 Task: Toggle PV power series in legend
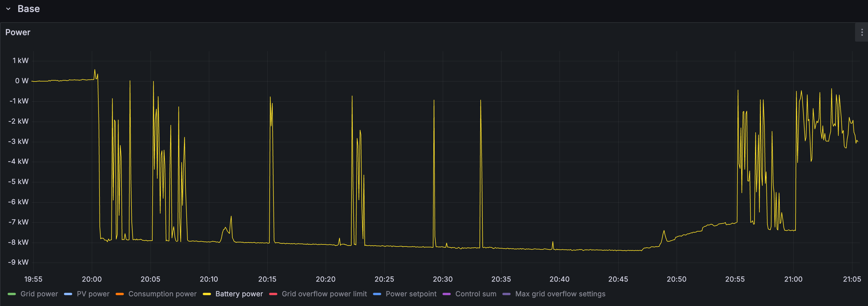pos(93,294)
